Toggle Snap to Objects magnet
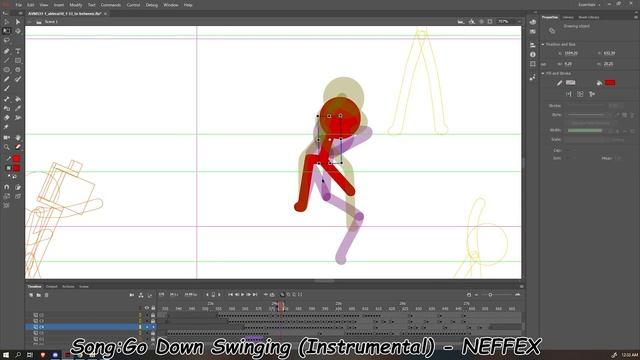 (7, 187)
